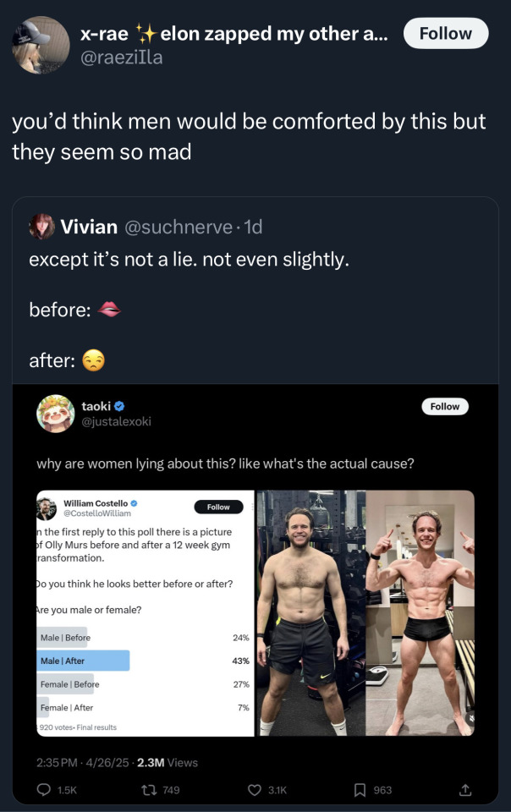The height and width of the screenshot is (812, 511).
Task: Select the 'Male | After' poll bar
Action: pyautogui.click(x=83, y=661)
